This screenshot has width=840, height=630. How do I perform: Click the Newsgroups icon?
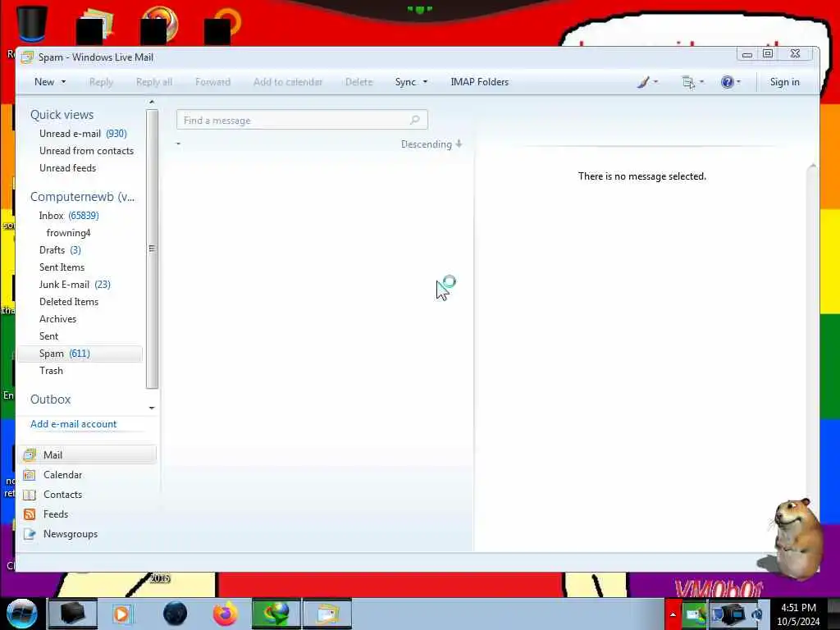pyautogui.click(x=30, y=534)
